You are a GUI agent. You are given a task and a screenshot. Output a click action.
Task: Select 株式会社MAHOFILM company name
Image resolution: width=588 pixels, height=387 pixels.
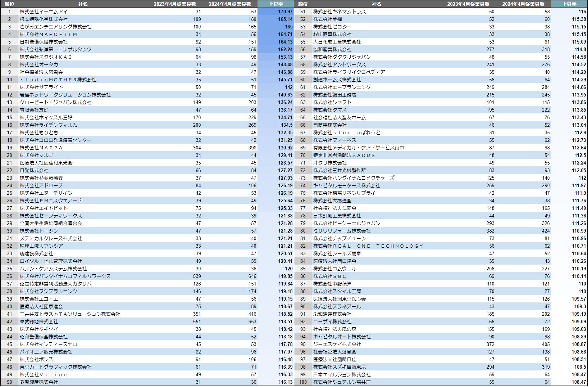tap(49, 34)
